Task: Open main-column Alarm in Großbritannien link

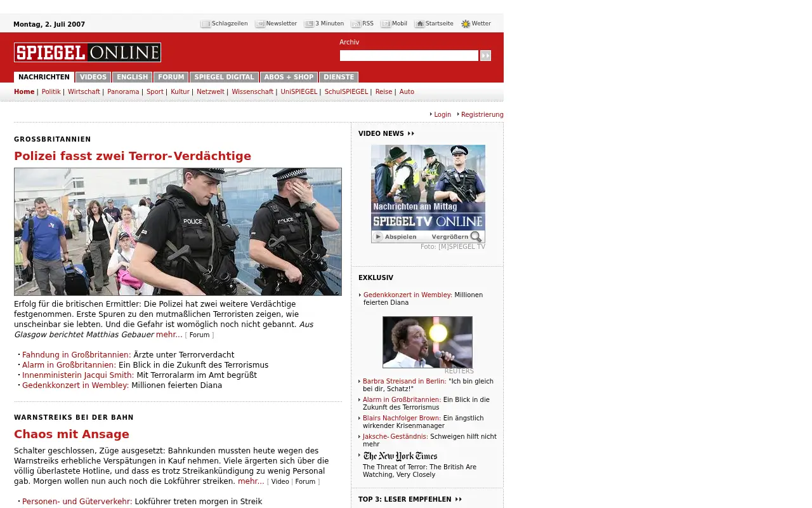Action: pos(69,365)
